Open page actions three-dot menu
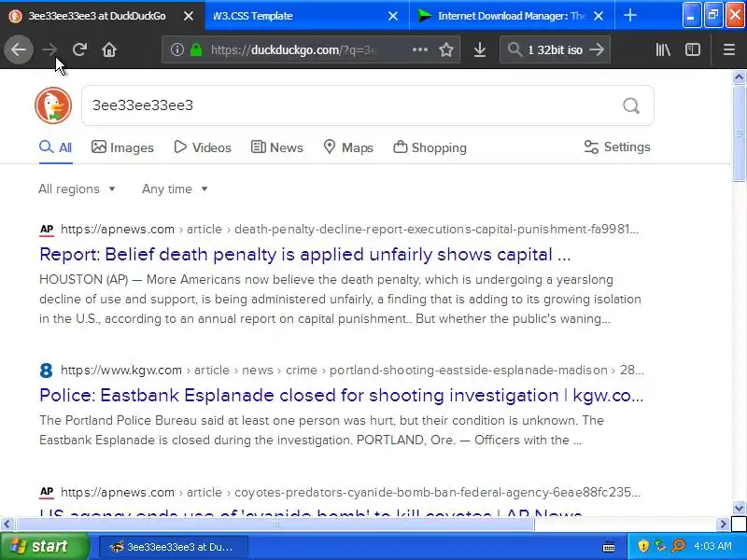747x560 pixels. (419, 49)
